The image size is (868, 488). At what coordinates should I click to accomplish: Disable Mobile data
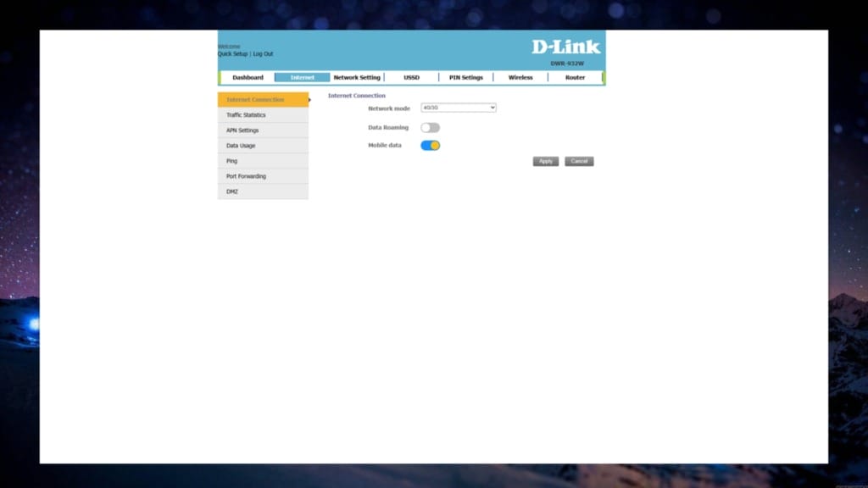pyautogui.click(x=431, y=145)
